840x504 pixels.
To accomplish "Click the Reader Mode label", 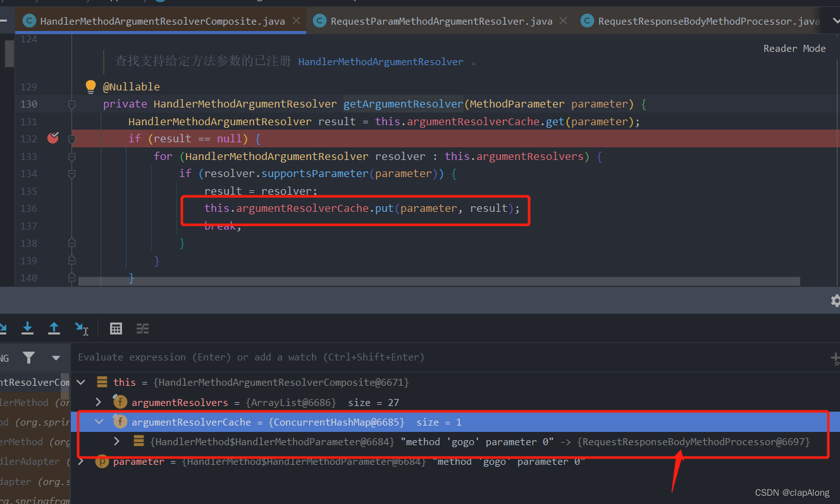I will point(794,49).
